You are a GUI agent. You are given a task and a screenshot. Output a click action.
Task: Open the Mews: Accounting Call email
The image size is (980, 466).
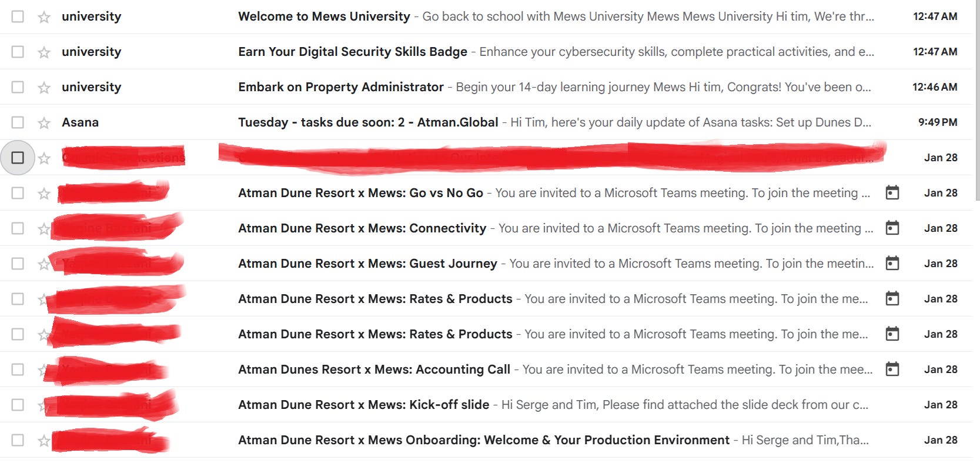coord(486,370)
